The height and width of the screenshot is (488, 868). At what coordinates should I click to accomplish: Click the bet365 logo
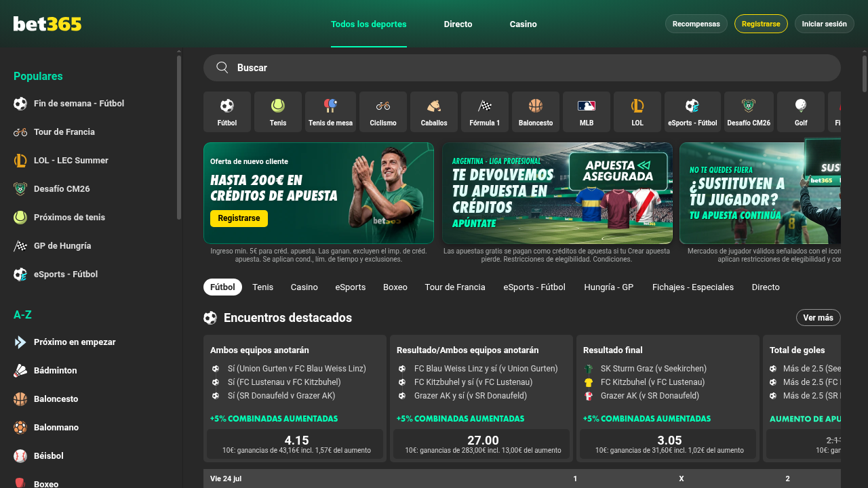pyautogui.click(x=47, y=24)
